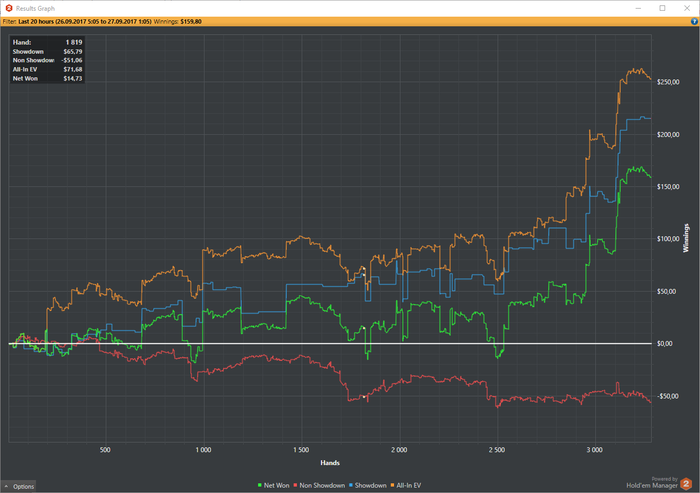Click the 500 x-axis tick label
This screenshot has height=493, width=700.
(105, 450)
